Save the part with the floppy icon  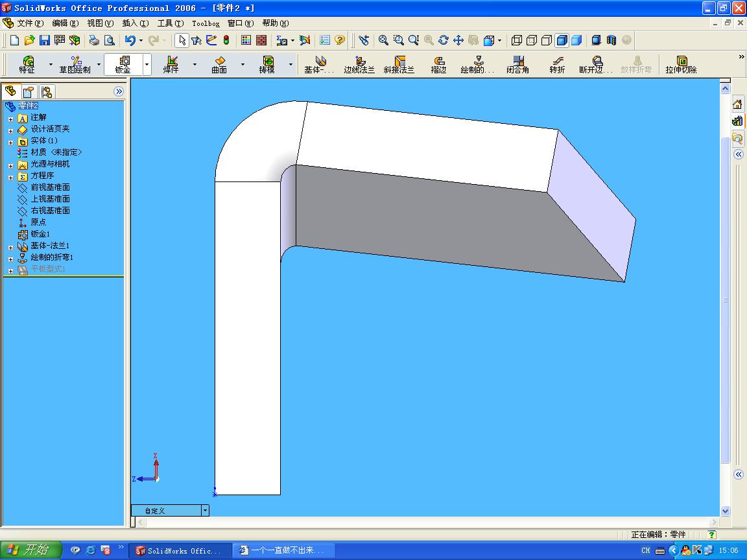pyautogui.click(x=44, y=40)
